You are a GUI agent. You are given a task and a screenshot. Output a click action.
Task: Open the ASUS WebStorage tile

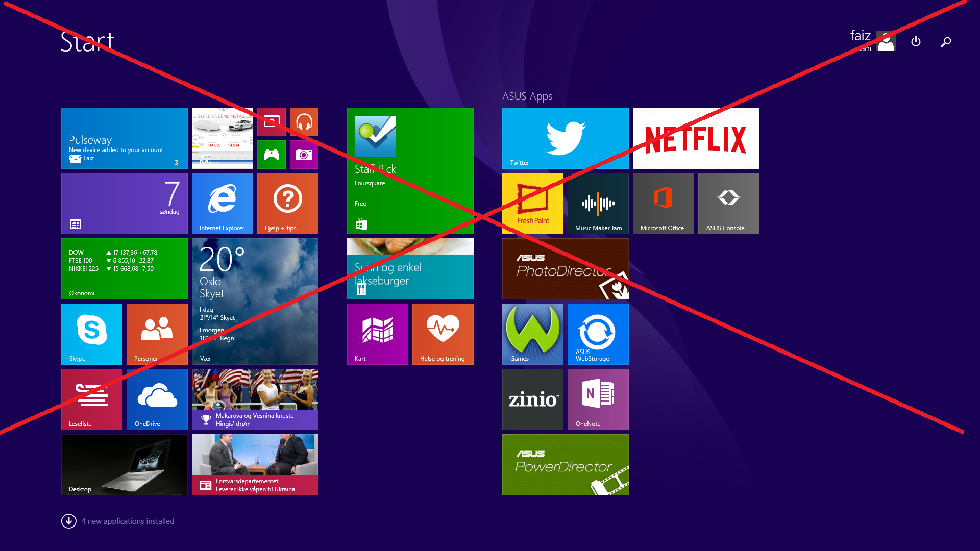598,334
